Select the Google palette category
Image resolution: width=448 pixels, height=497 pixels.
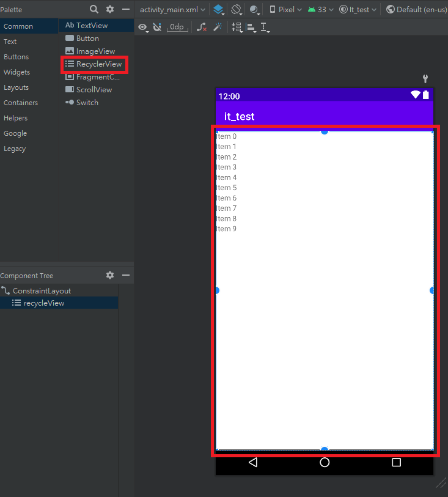29,133
